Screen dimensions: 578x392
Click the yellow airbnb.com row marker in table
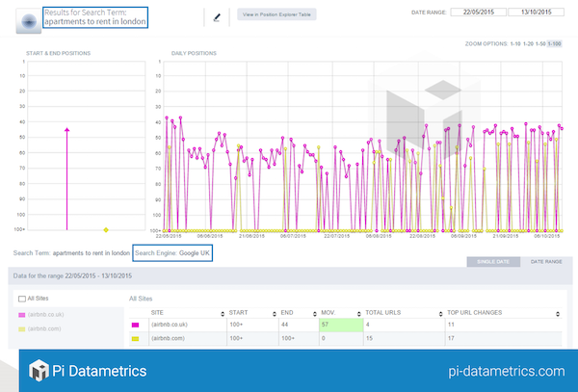(134, 338)
